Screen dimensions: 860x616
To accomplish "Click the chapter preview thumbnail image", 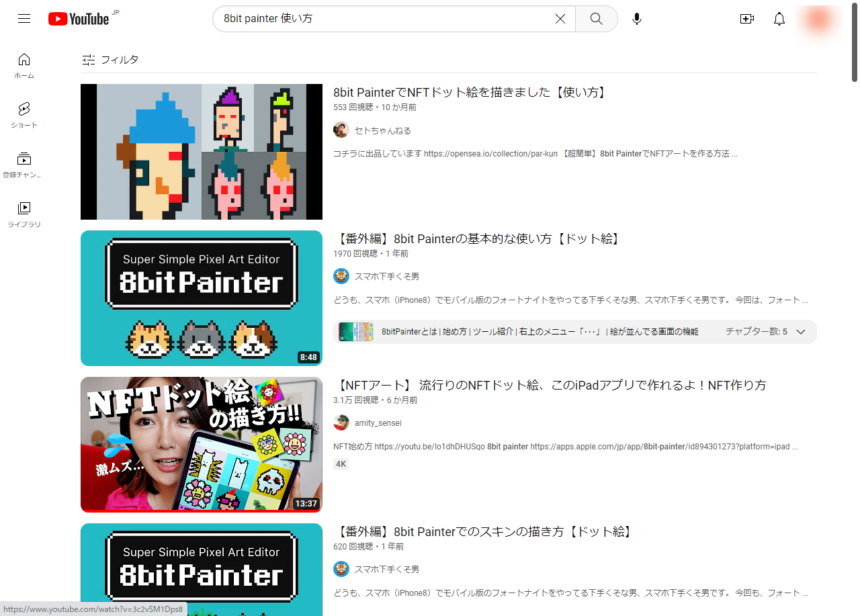I will pos(356,332).
